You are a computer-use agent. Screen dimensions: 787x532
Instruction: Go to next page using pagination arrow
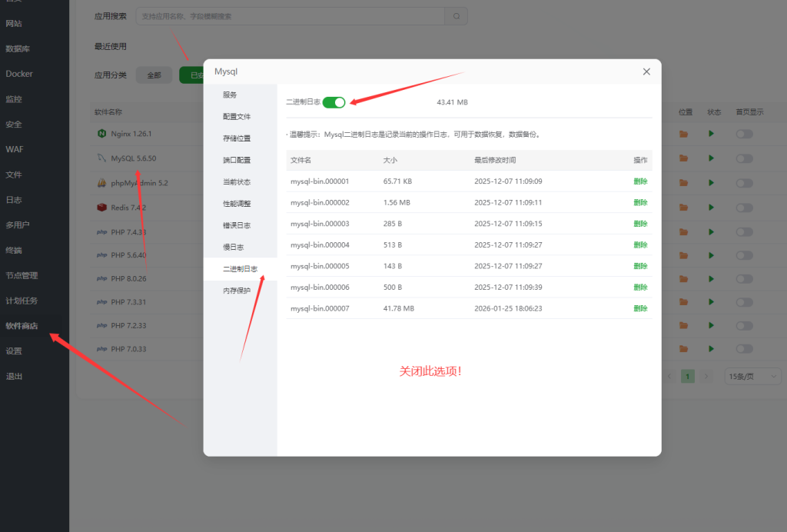pos(707,377)
